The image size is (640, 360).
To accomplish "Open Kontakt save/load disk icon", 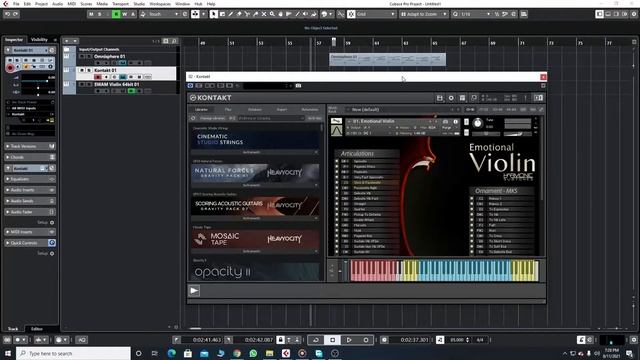I will coord(440,98).
